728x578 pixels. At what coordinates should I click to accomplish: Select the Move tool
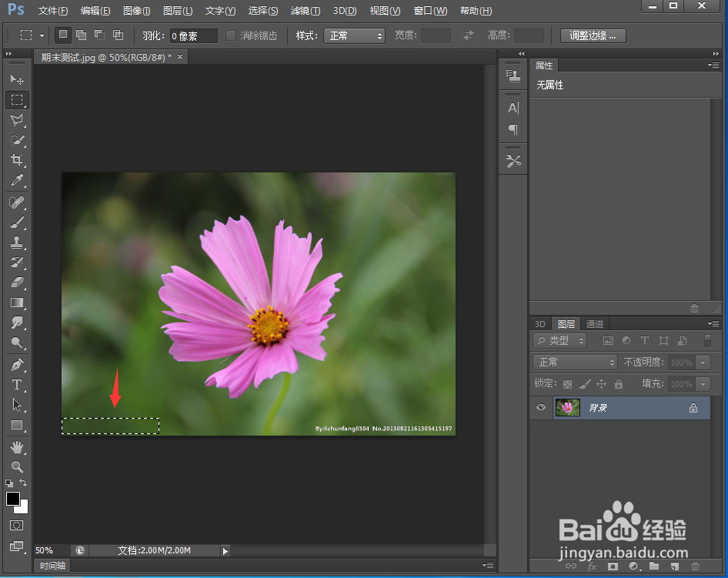[17, 80]
